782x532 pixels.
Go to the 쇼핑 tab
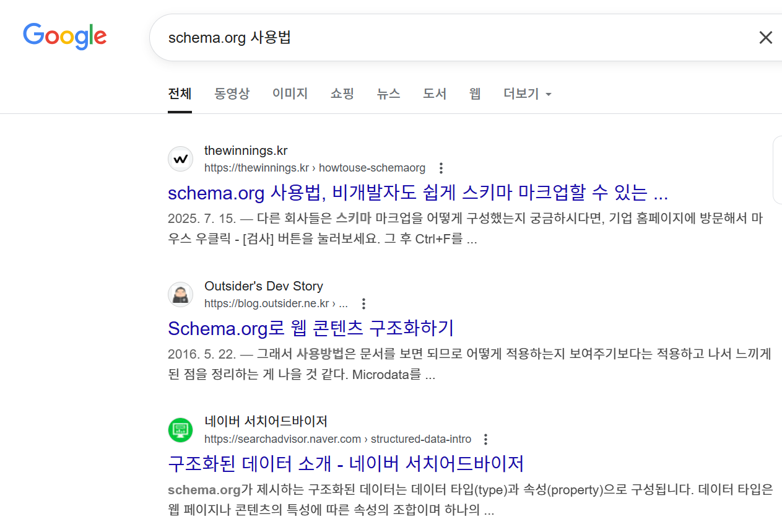[x=342, y=94]
